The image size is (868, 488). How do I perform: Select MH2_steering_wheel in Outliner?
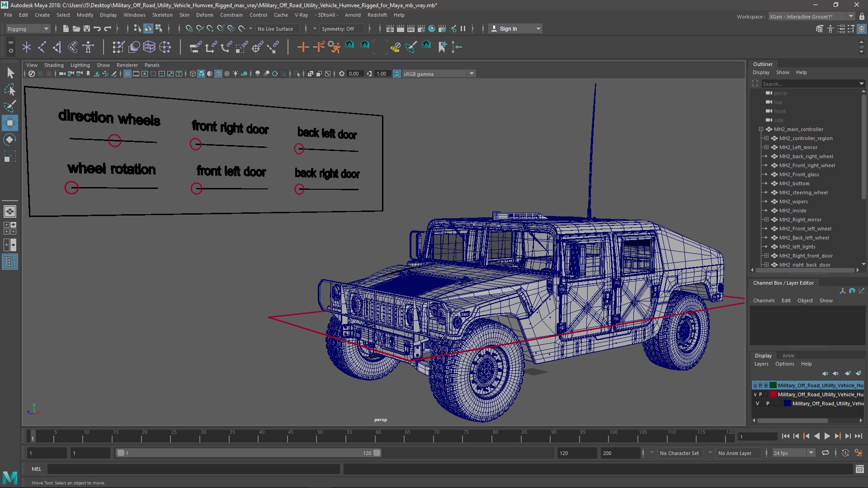[x=803, y=192]
